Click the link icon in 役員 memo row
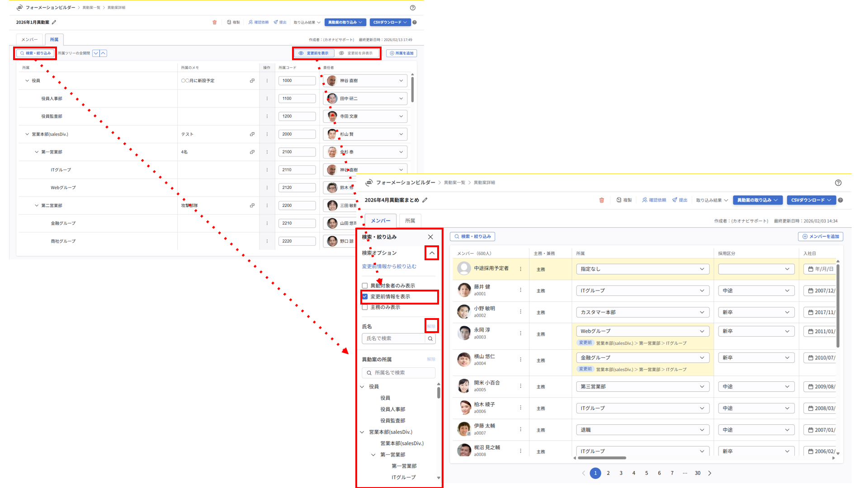Image resolution: width=868 pixels, height=488 pixels. (x=252, y=81)
